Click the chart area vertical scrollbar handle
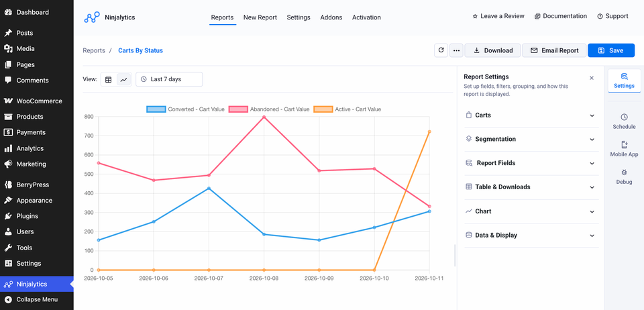 point(454,256)
